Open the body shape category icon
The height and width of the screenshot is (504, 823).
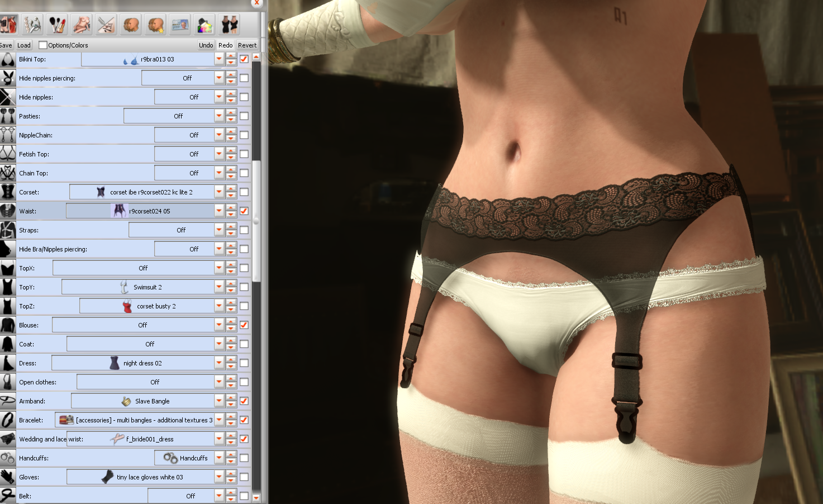point(82,25)
